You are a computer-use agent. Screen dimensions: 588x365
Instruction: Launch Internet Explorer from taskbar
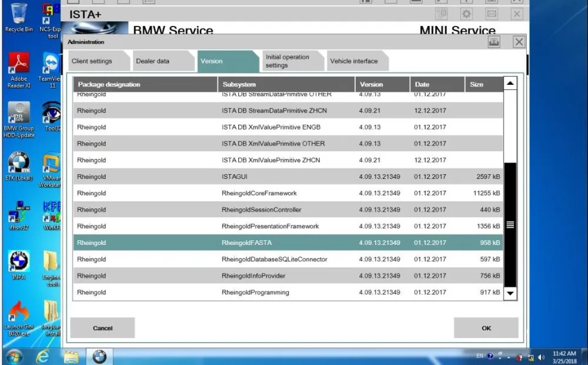(x=42, y=356)
